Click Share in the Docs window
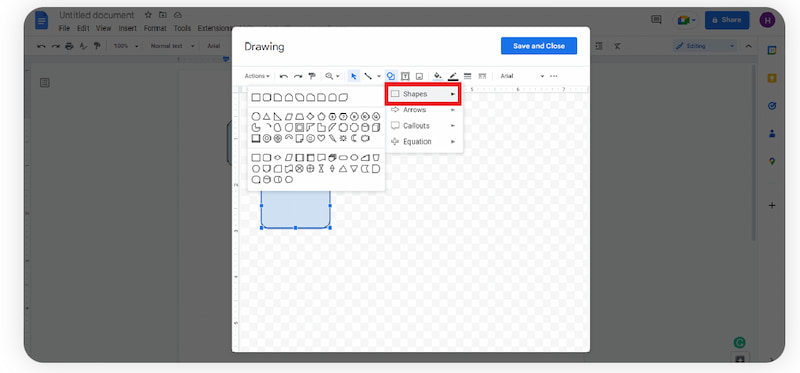Viewport: 800px width, 373px height. point(727,20)
